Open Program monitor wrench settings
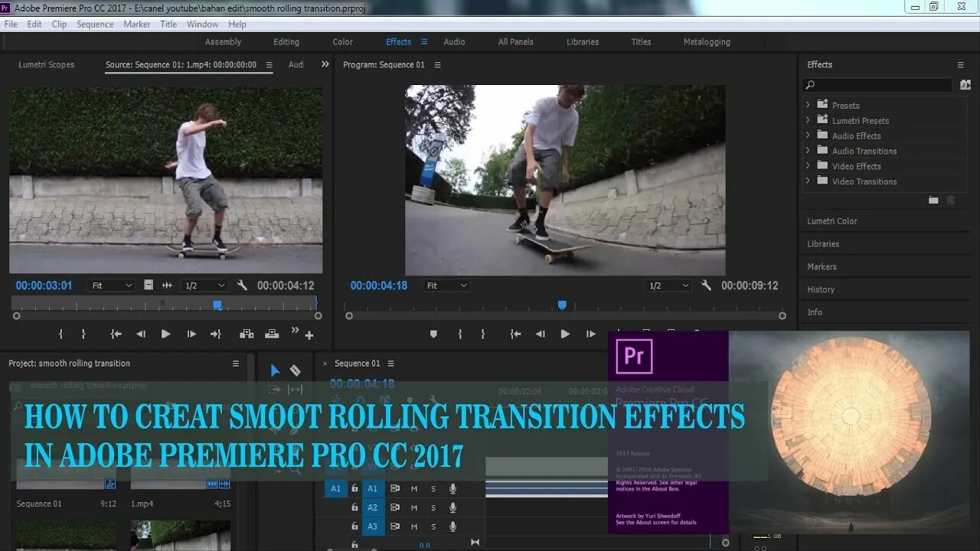 click(706, 285)
